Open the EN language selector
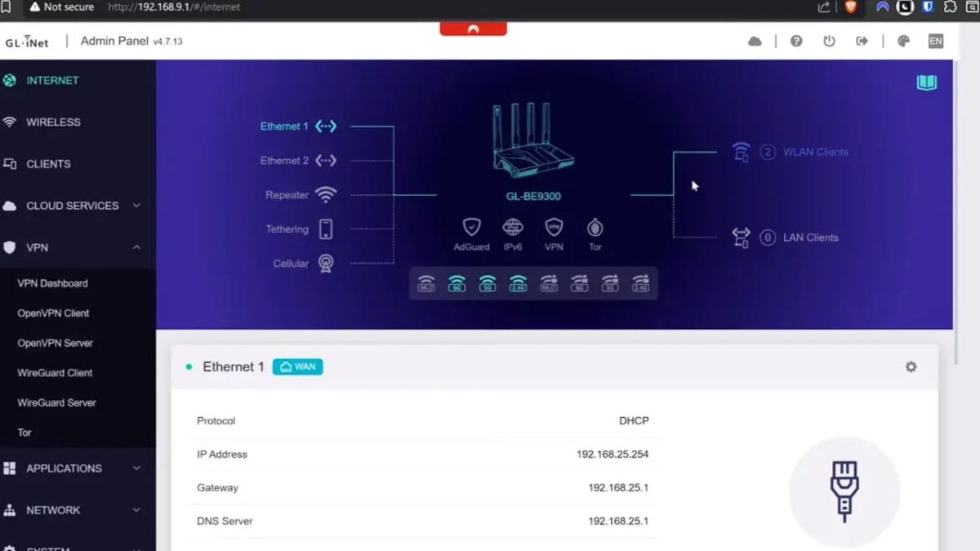Image resolution: width=980 pixels, height=551 pixels. [x=936, y=42]
